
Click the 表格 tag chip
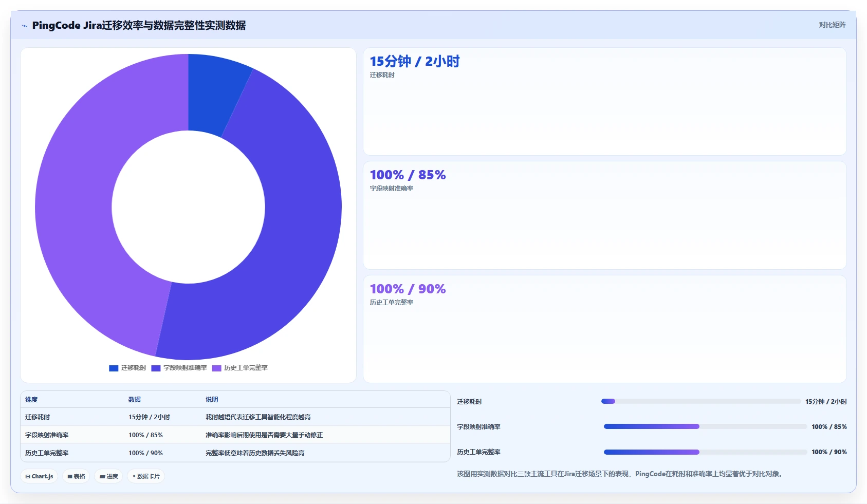point(76,476)
